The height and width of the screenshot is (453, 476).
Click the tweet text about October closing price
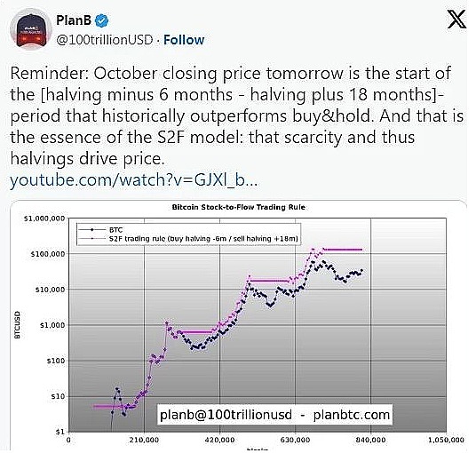(x=237, y=116)
